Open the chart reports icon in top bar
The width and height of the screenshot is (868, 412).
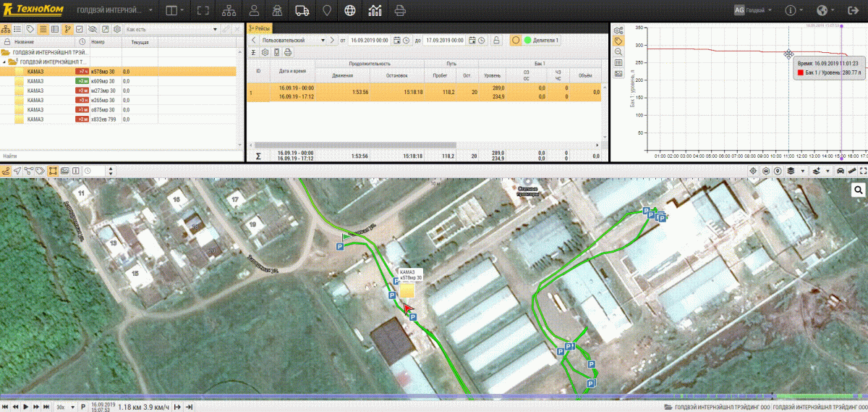click(375, 11)
